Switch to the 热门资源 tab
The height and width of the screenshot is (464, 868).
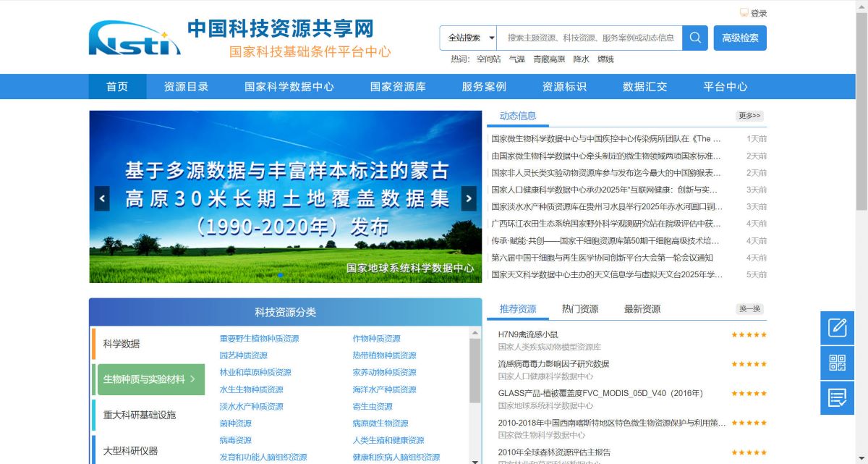click(580, 309)
